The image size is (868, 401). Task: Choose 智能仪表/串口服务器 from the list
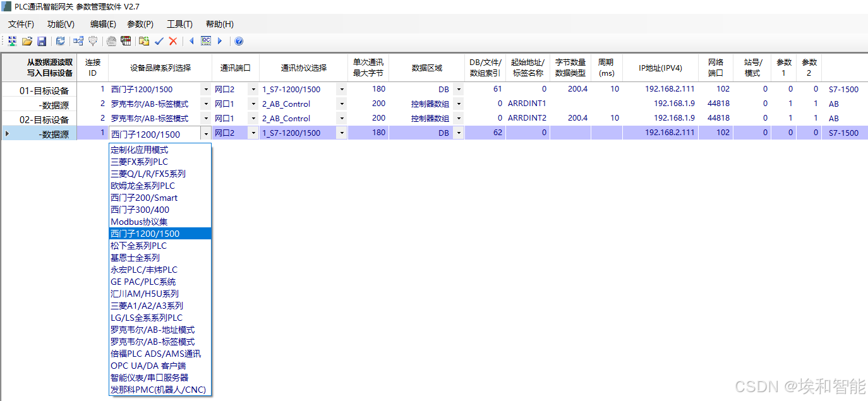click(x=160, y=378)
